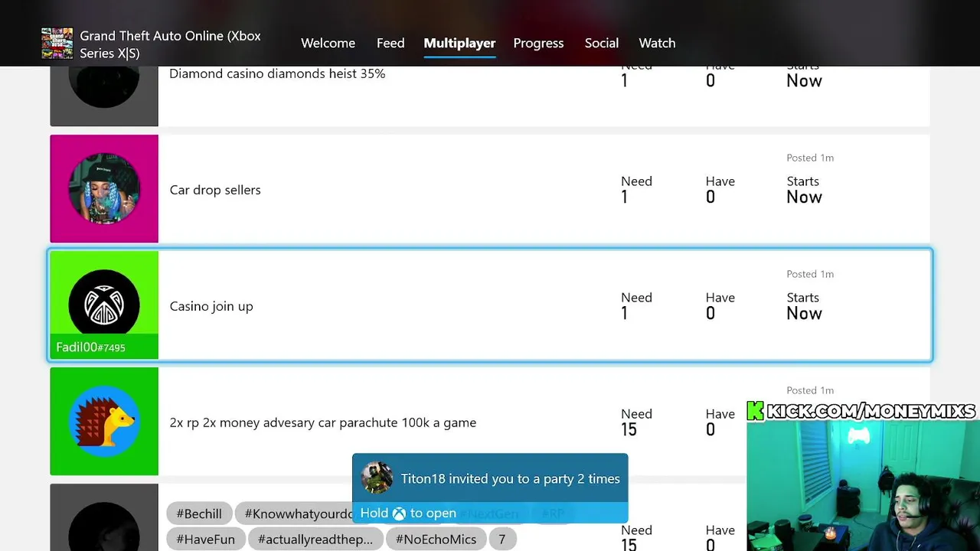Open the Multiplayer tab
980x551 pixels.
pyautogui.click(x=459, y=43)
